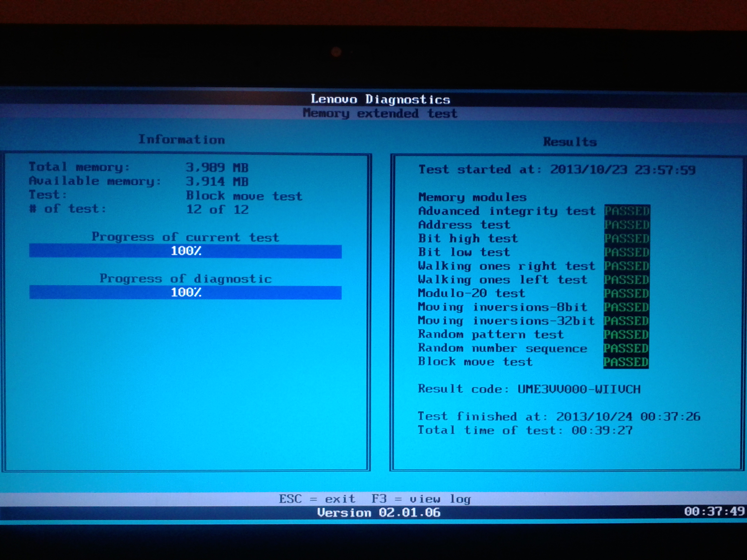Click PASSED badge for Random number sequence
This screenshot has height=560, width=747.
click(x=626, y=348)
